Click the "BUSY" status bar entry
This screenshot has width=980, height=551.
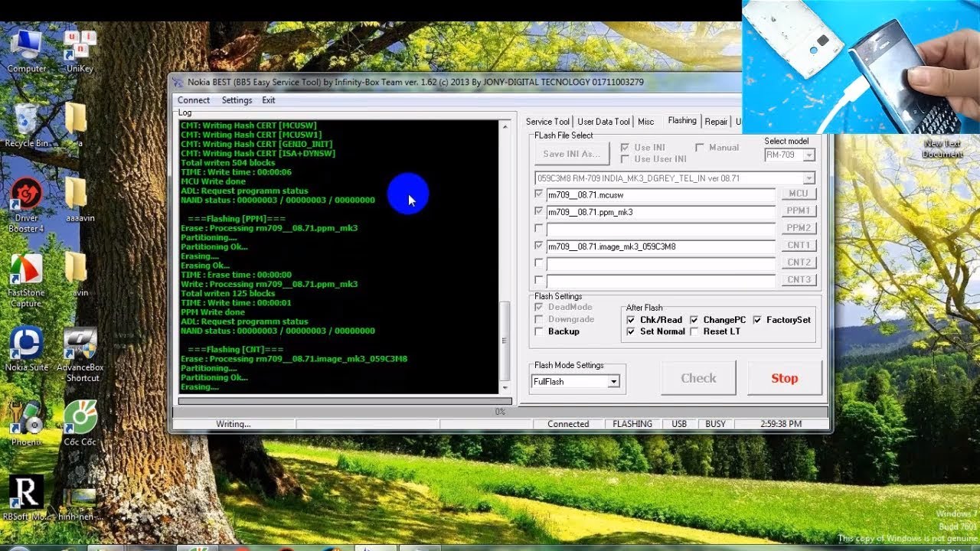point(715,424)
